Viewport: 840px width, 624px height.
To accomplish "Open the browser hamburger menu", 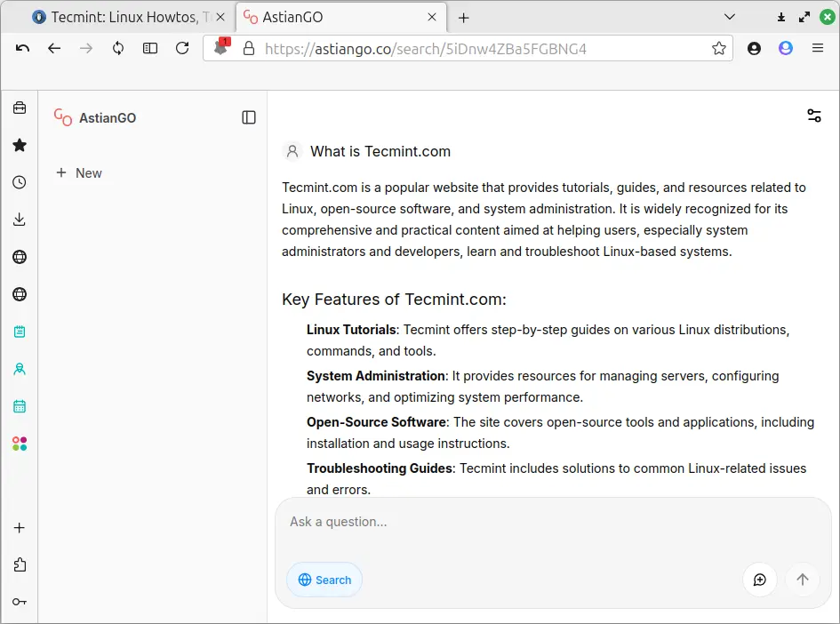I will click(x=818, y=49).
